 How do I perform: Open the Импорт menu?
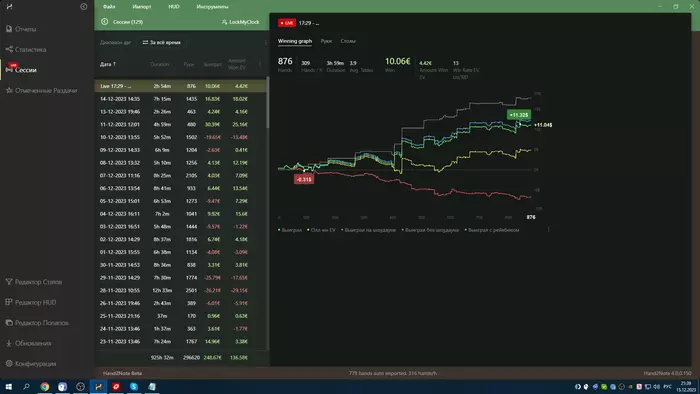coord(142,7)
